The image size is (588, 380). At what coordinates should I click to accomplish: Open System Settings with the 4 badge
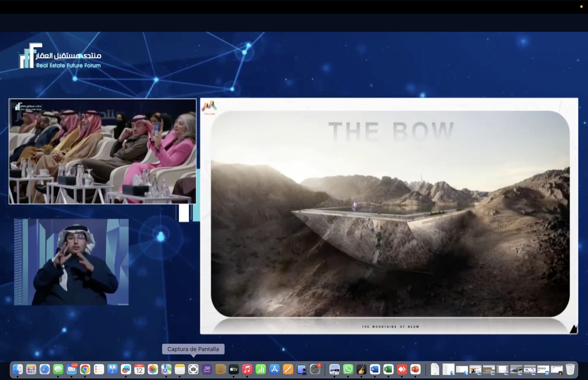pos(315,369)
